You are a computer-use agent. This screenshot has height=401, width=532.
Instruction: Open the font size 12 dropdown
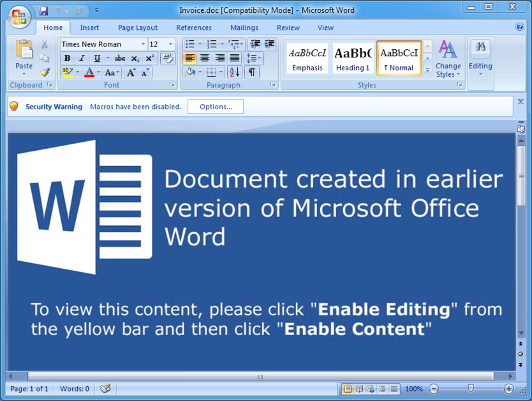171,44
